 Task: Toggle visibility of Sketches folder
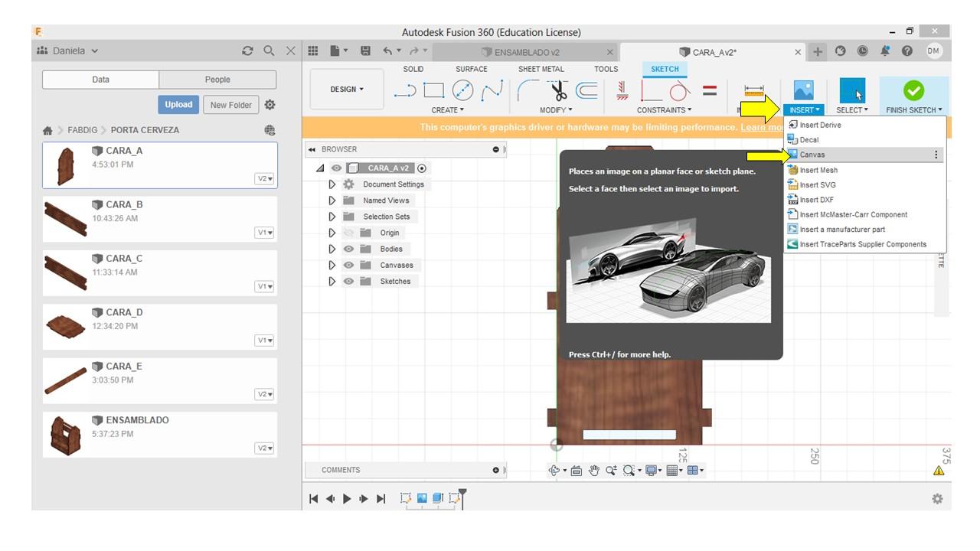[348, 282]
